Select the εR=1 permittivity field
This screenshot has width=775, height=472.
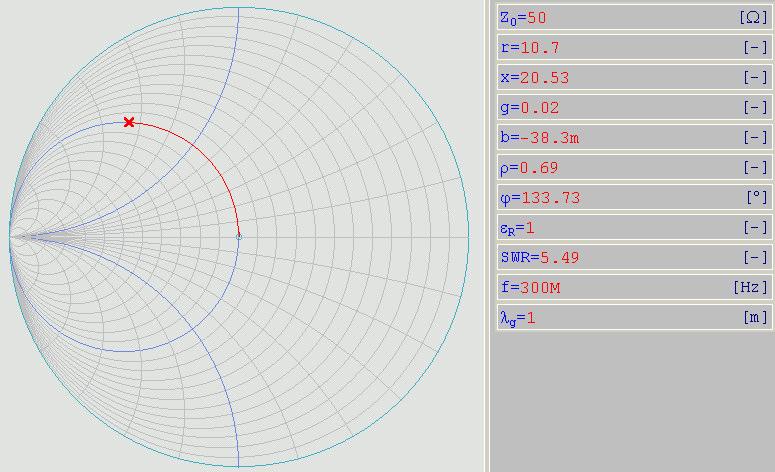tap(634, 228)
